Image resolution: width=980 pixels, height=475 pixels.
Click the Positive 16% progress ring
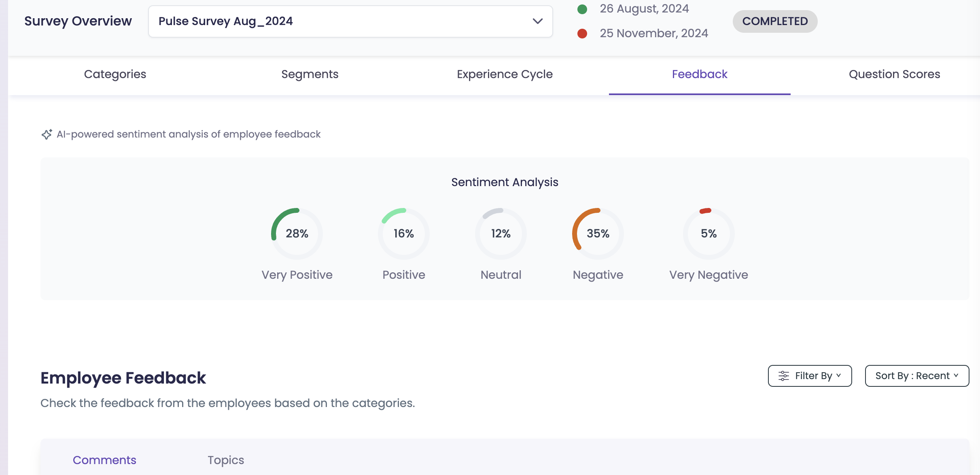point(403,233)
